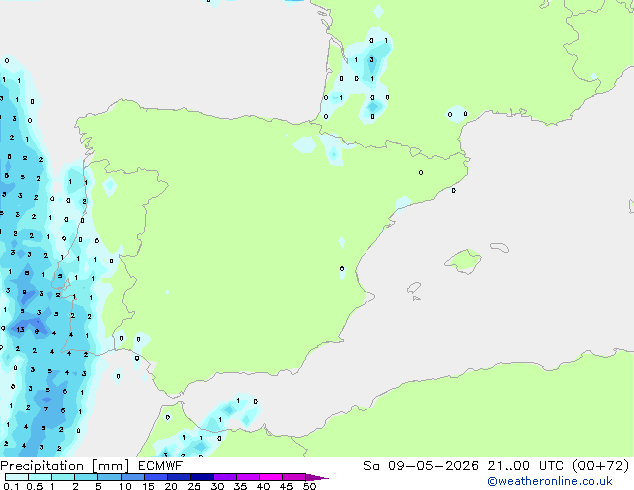
Task: Click the Mallorca island on the map
Action: click(x=463, y=261)
